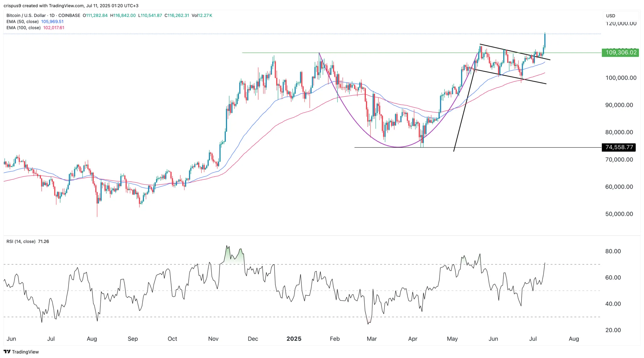
Task: Click the black 74,558.77 price label
Action: 619,147
